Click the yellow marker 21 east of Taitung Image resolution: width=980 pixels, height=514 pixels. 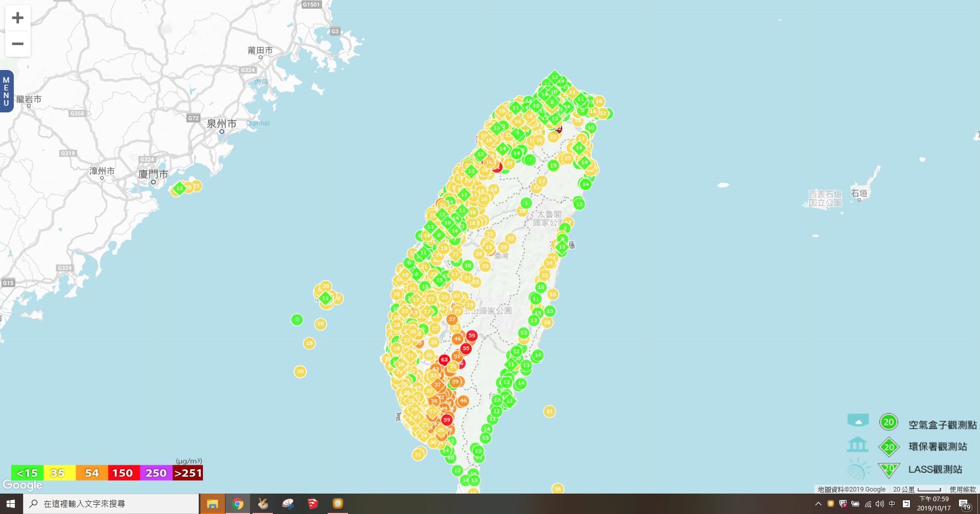(x=550, y=411)
